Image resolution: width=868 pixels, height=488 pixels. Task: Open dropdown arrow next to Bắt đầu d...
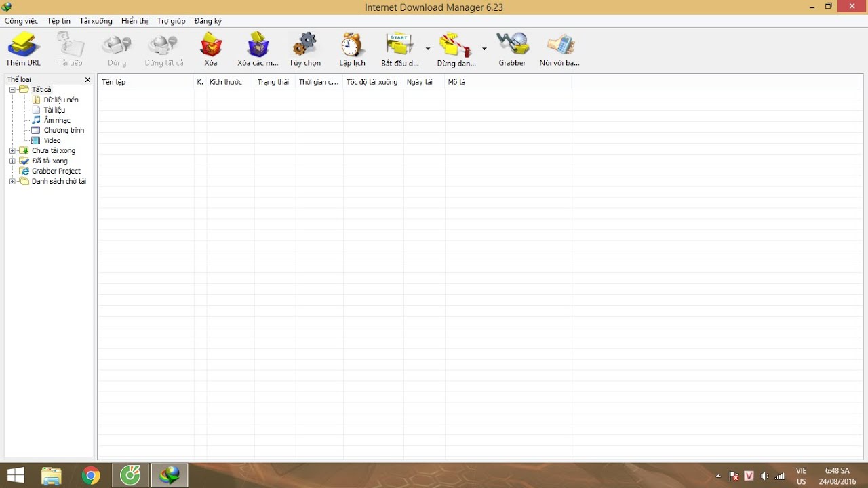click(428, 49)
